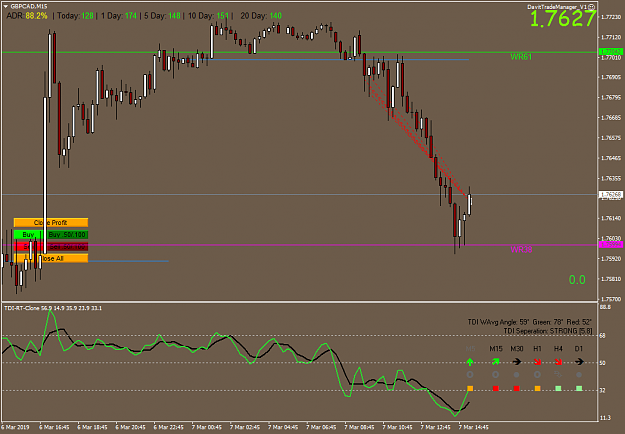Click the M15 green diagonal-up arrow
This screenshot has height=434, width=625.
495,362
